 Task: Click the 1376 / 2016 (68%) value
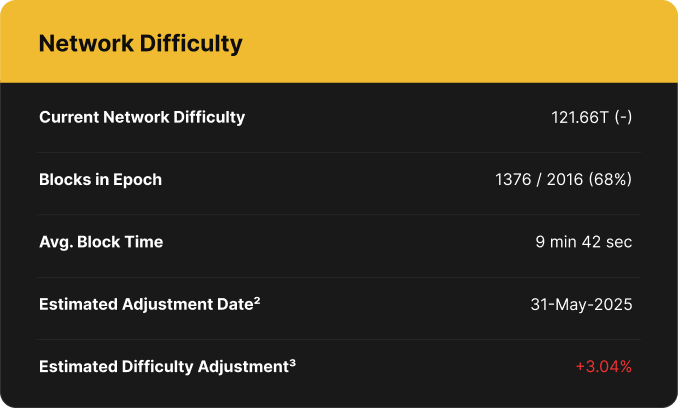coord(563,179)
